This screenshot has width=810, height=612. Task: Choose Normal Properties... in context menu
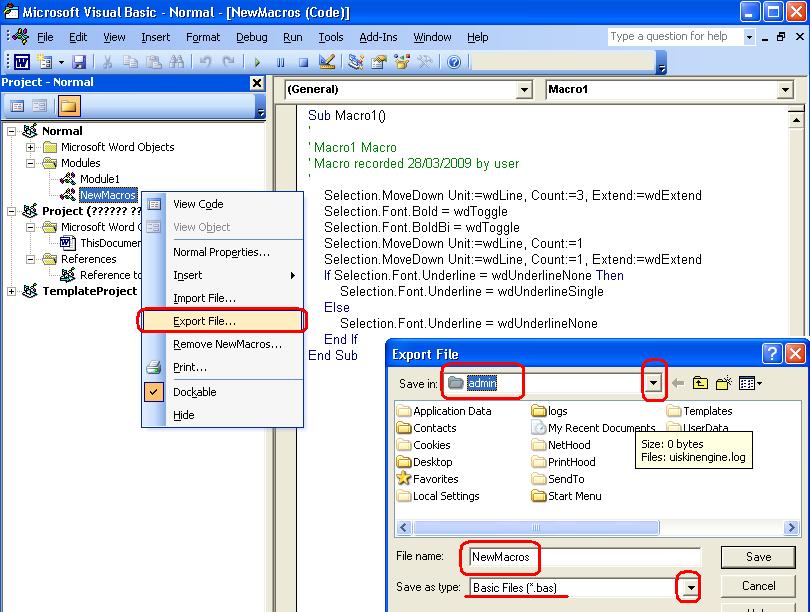(x=223, y=252)
